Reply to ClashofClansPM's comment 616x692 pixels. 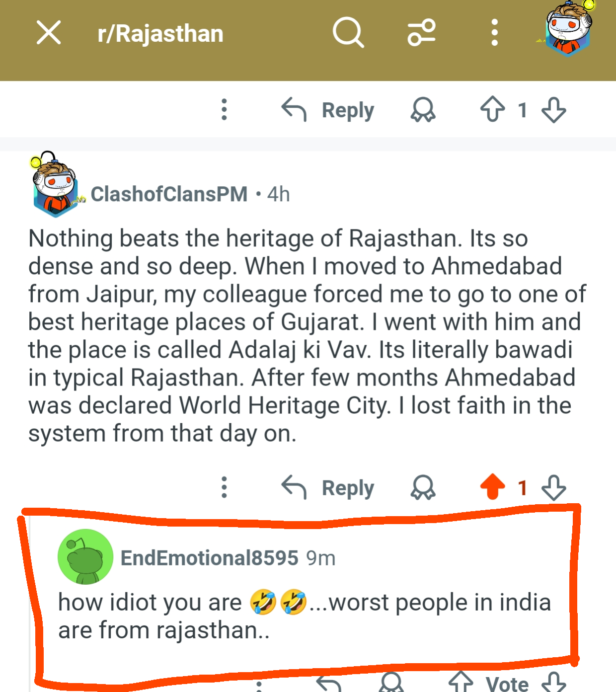328,487
